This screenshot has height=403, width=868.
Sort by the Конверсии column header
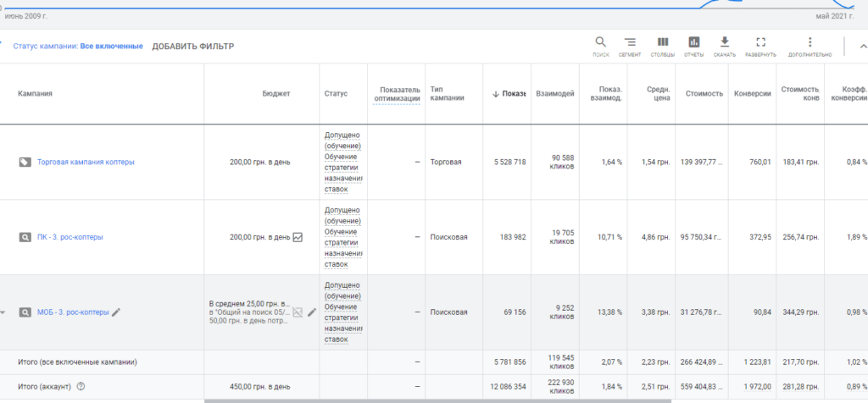(753, 93)
